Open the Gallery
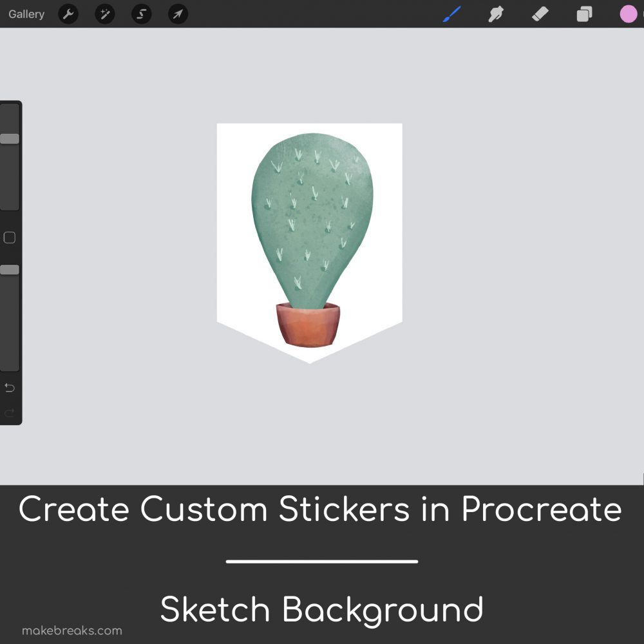This screenshot has width=644, height=644. coord(26,14)
